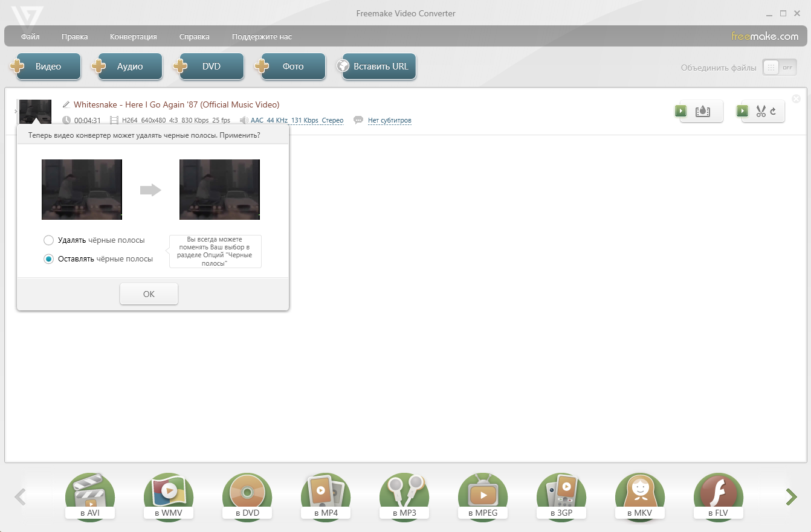Viewport: 811px width, 532px height.
Task: Convert to MKV format
Action: (640, 498)
